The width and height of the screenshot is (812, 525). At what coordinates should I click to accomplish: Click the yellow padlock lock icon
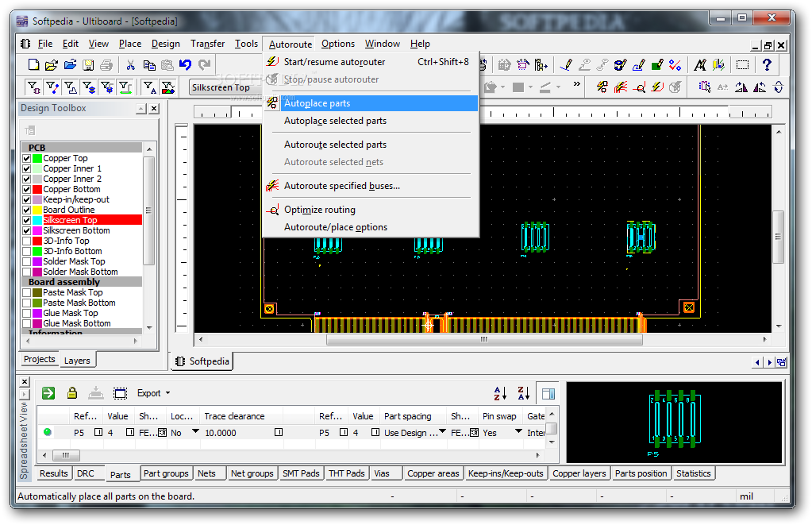pos(72,393)
